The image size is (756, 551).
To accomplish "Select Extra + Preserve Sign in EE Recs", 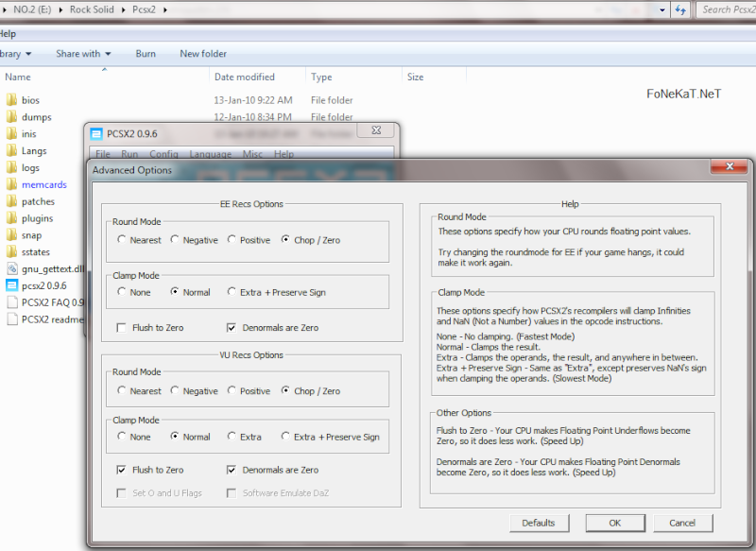I will click(x=232, y=291).
